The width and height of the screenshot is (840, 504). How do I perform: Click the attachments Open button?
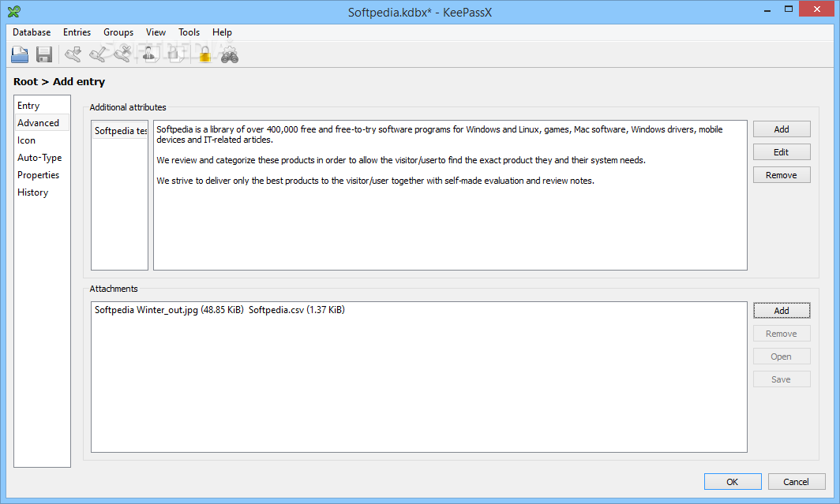pos(782,357)
